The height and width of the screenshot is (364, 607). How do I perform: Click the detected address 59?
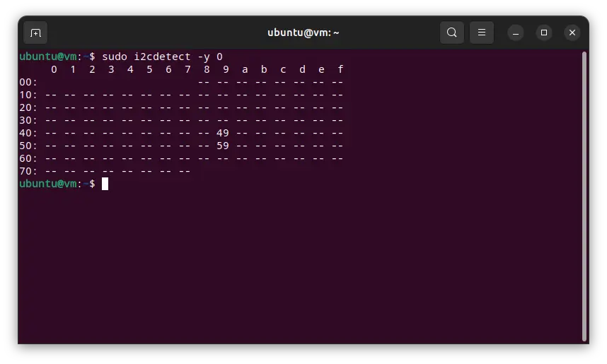pos(222,146)
